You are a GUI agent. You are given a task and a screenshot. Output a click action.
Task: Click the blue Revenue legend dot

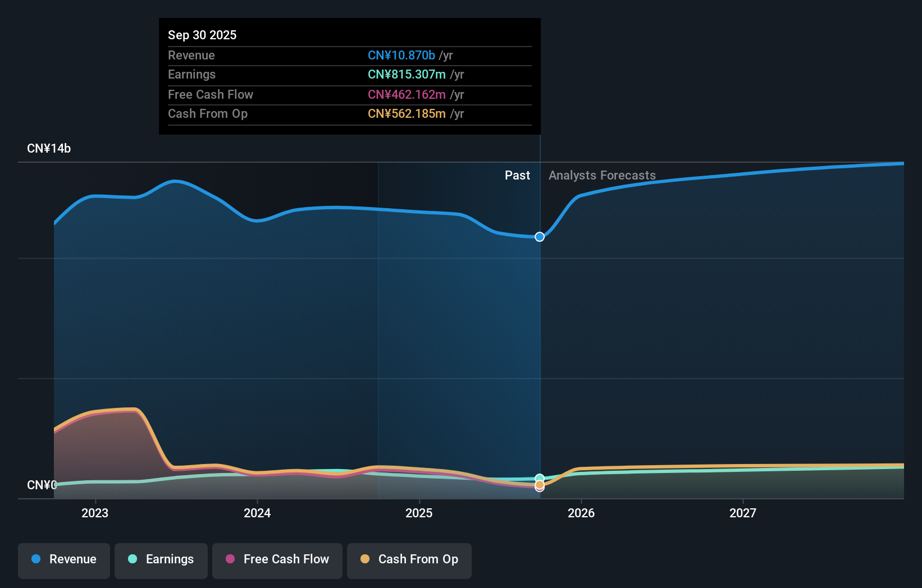35,559
